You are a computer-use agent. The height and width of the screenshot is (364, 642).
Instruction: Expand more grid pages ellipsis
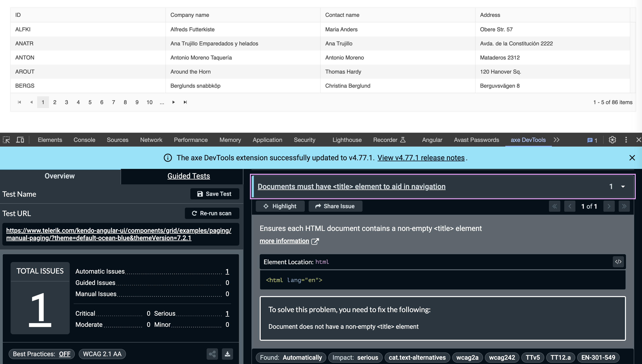(x=162, y=102)
